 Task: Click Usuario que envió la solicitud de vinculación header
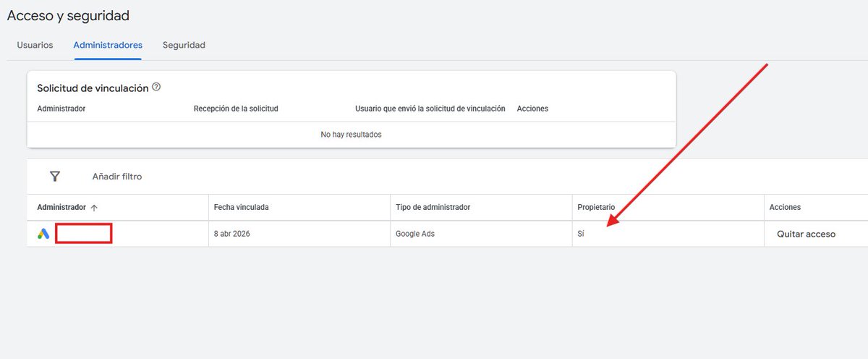430,109
